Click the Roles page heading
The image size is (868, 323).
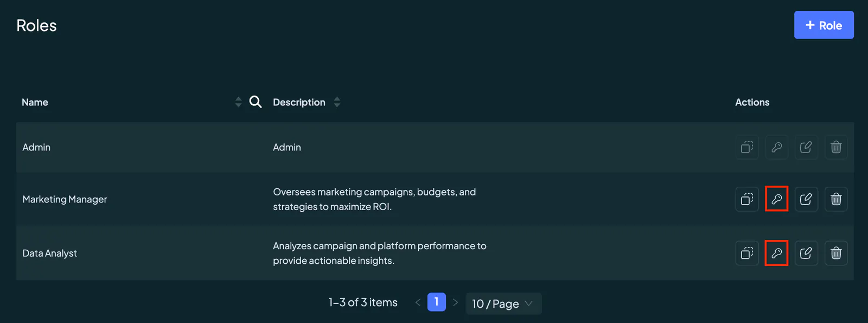coord(36,26)
